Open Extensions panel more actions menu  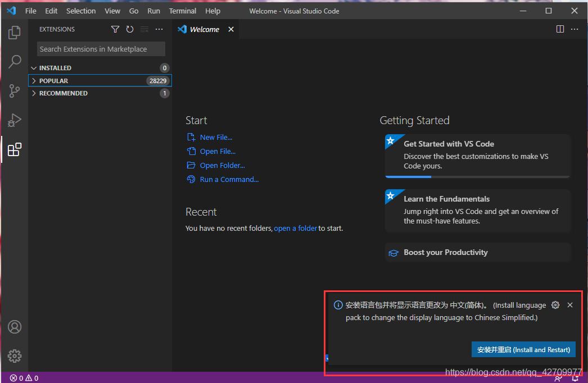tap(159, 29)
